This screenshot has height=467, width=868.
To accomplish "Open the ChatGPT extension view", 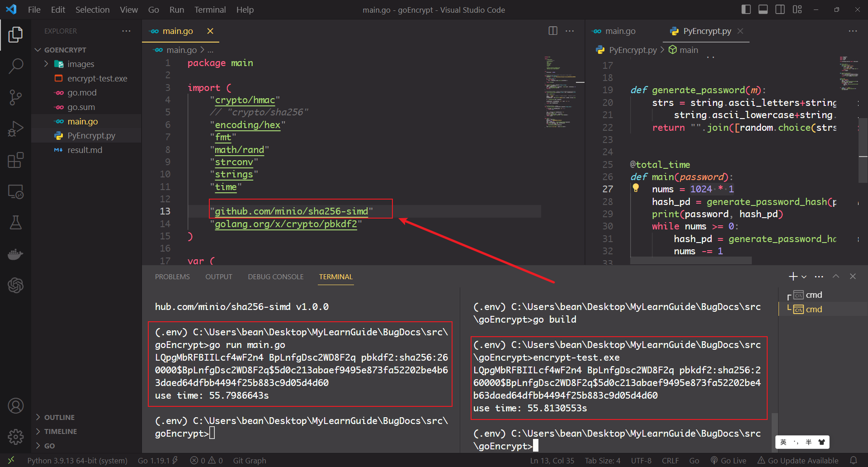I will pos(15,285).
